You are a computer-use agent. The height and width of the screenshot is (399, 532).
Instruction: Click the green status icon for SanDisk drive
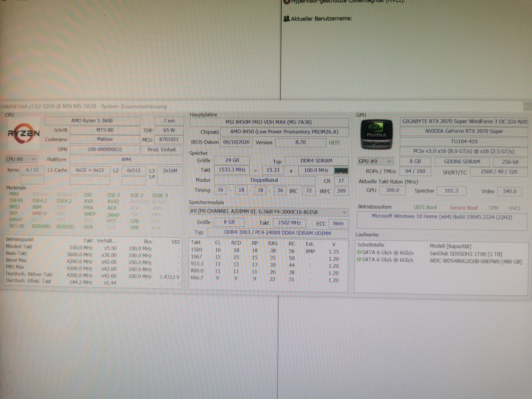click(x=359, y=252)
